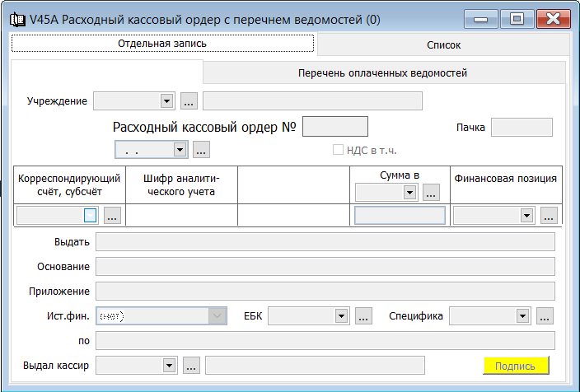
Task: Click the yellow Подпись button
Action: pyautogui.click(x=516, y=366)
